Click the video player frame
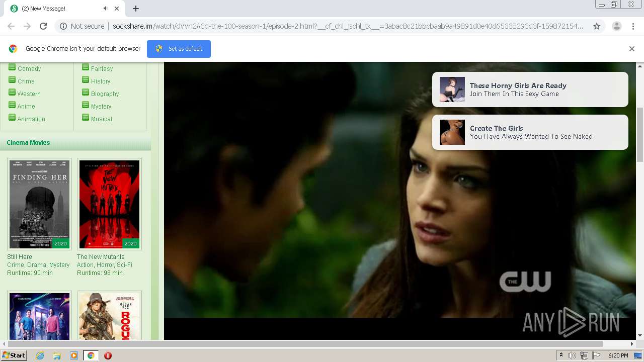Viewport: 644px width, 362px height. coord(400,201)
